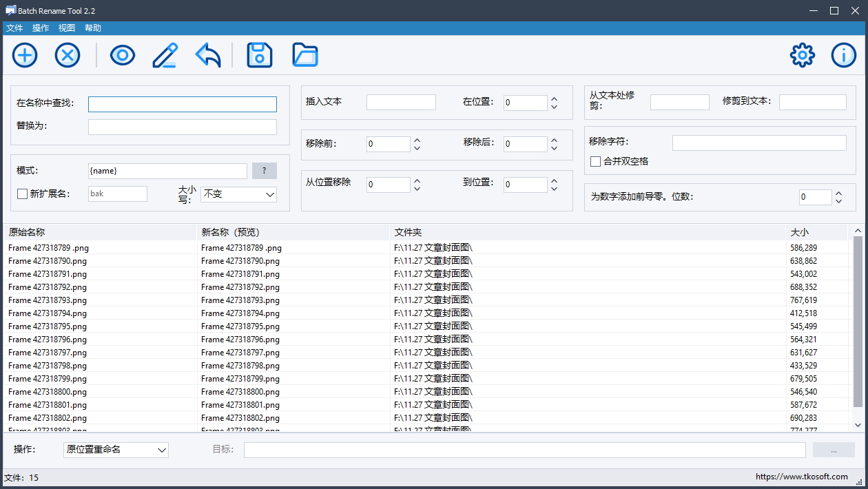This screenshot has height=489, width=868.
Task: Click the size value 586,289
Action: 804,248
